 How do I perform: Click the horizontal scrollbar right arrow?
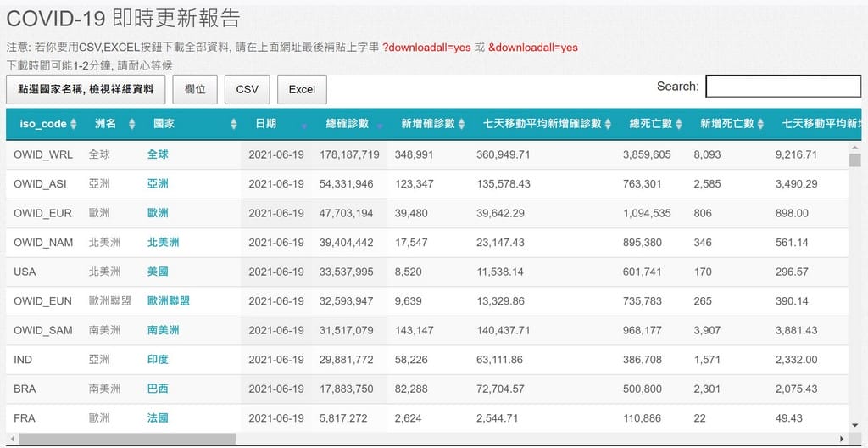pos(843,439)
